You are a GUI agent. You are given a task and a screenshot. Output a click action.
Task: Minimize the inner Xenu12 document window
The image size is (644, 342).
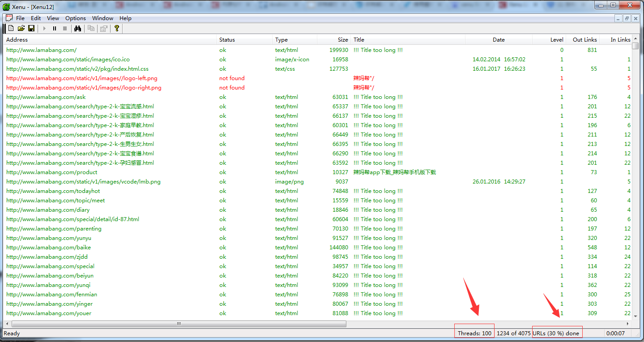(x=618, y=18)
